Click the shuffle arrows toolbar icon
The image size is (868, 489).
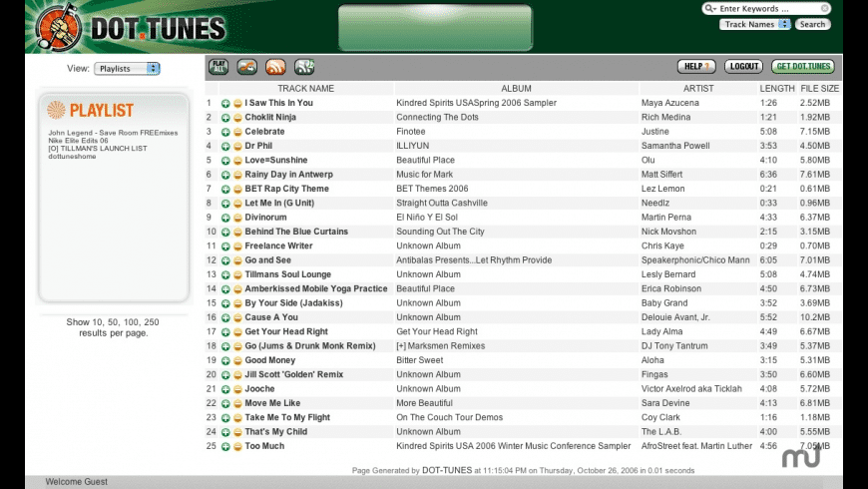point(246,67)
